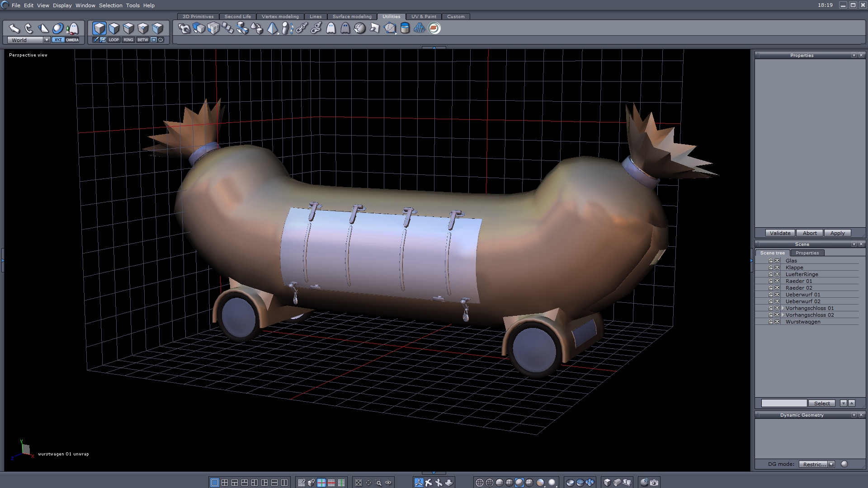Viewport: 868px width, 488px height.
Task: Select the single viewport layout icon
Action: click(214, 483)
